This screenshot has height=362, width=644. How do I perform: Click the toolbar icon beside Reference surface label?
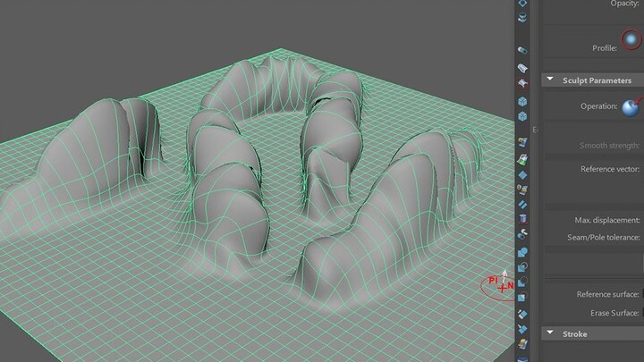[523, 296]
